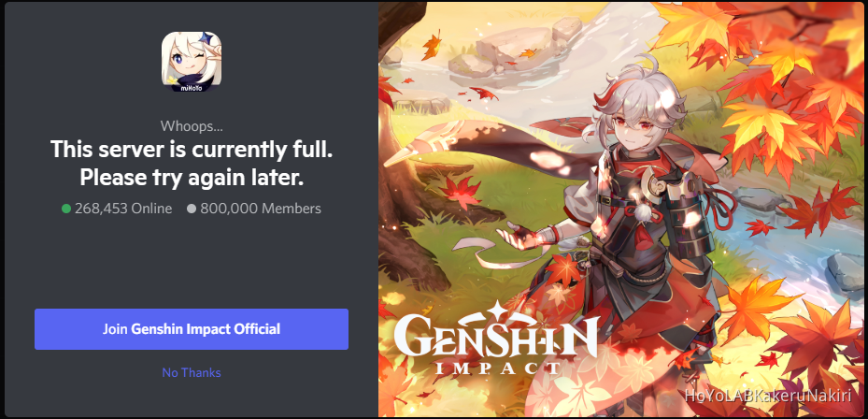Click the IMPACT word beneath logo

[x=496, y=369]
